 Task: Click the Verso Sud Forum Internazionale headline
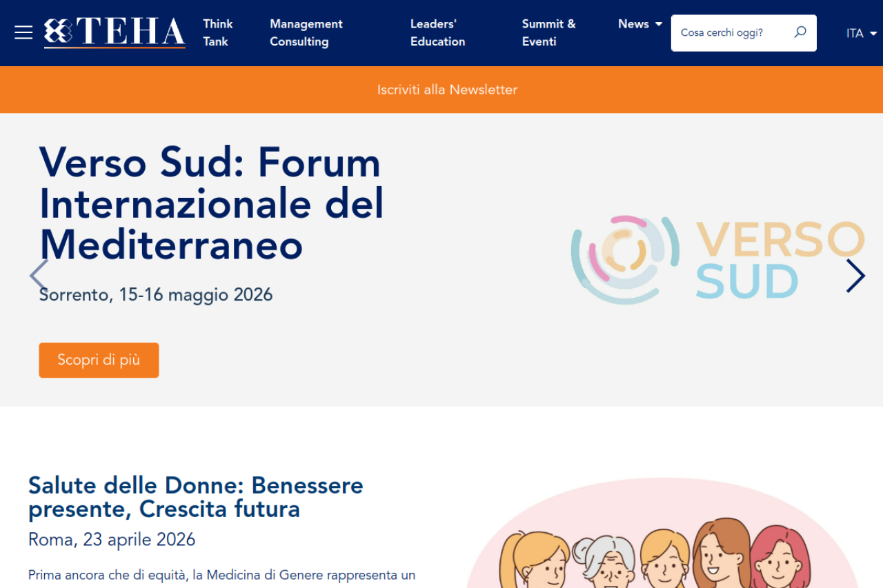click(211, 204)
